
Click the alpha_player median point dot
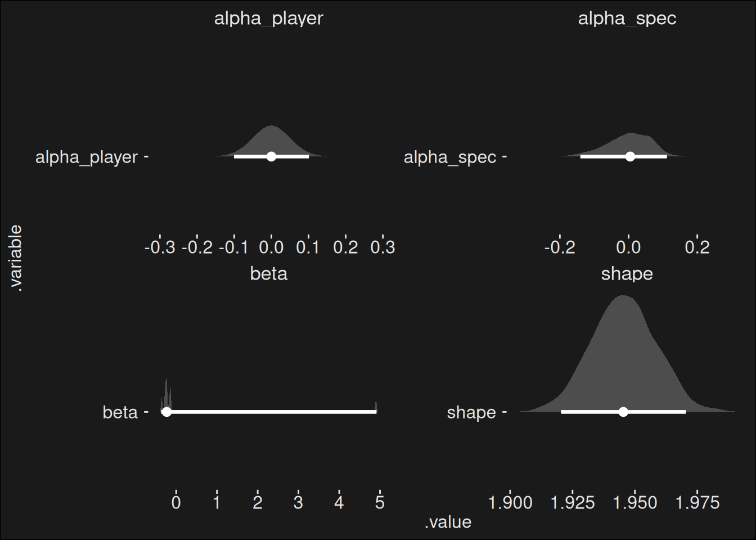[x=271, y=156]
